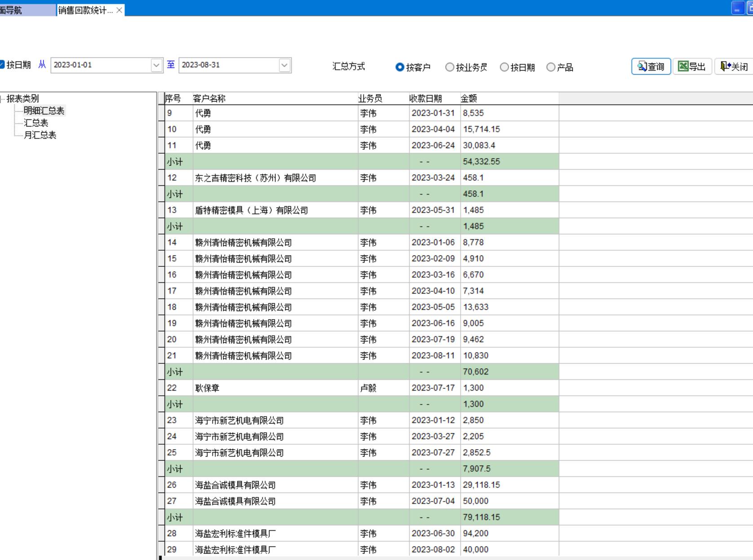Select the 产品 radio option
The height and width of the screenshot is (560, 753).
[x=551, y=67]
